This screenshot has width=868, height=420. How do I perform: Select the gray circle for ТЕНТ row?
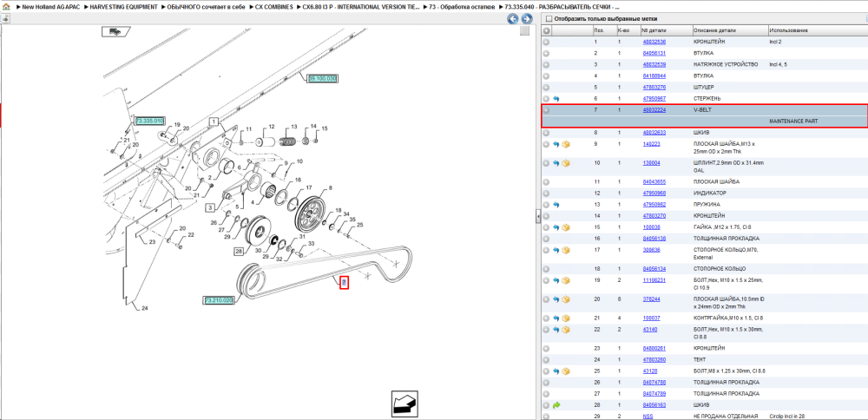click(546, 359)
